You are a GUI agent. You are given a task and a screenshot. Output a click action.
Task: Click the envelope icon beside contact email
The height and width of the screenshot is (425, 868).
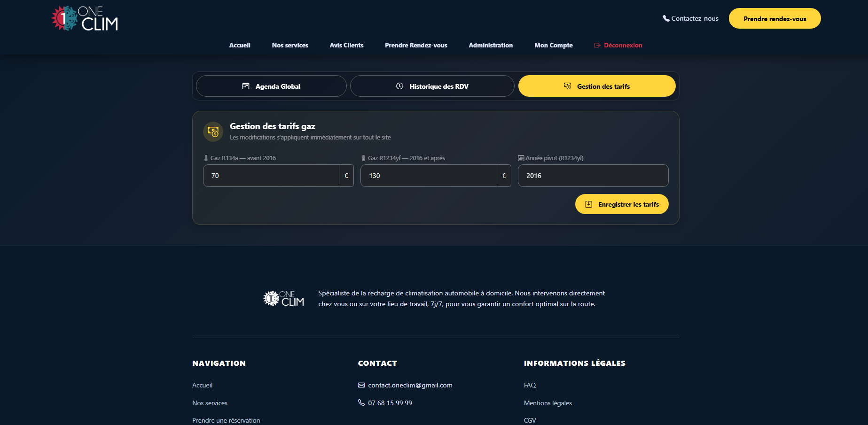(x=361, y=385)
